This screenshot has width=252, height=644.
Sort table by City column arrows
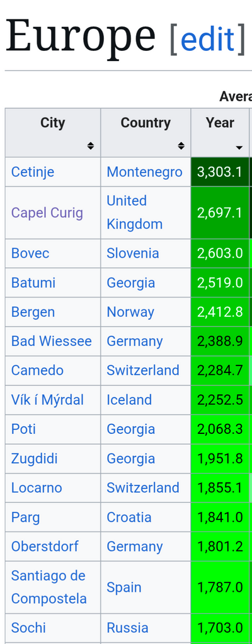[x=91, y=146]
